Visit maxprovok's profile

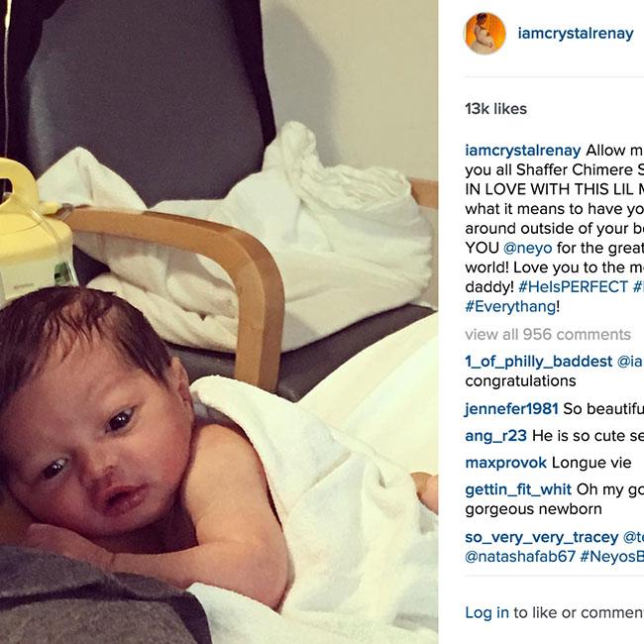pos(505,463)
